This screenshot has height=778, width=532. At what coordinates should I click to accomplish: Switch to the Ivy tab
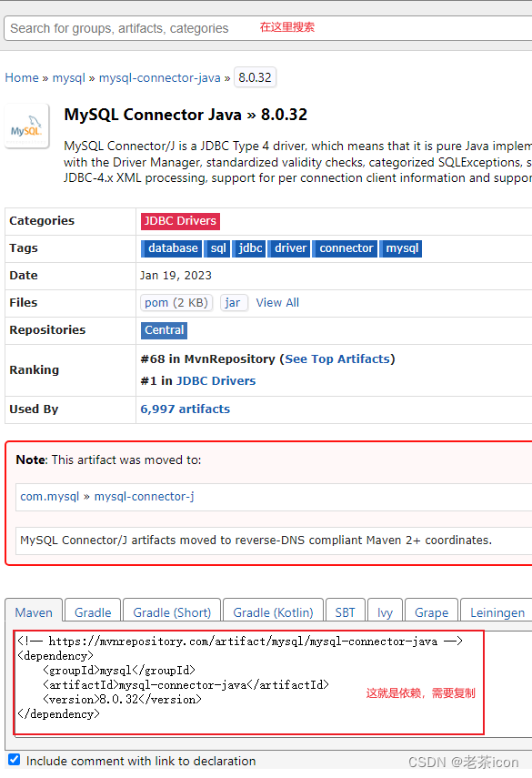[386, 612]
